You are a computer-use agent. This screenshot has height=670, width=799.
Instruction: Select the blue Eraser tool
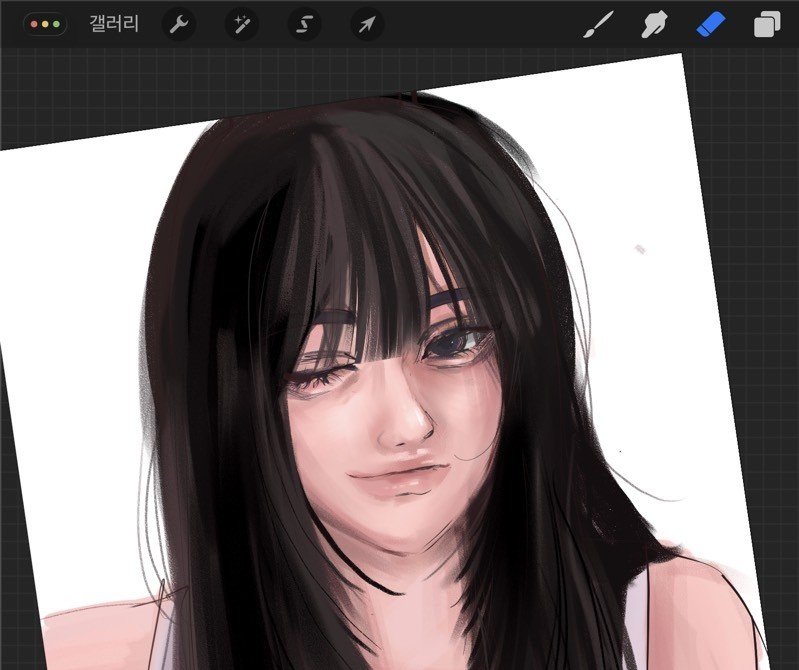click(x=711, y=24)
